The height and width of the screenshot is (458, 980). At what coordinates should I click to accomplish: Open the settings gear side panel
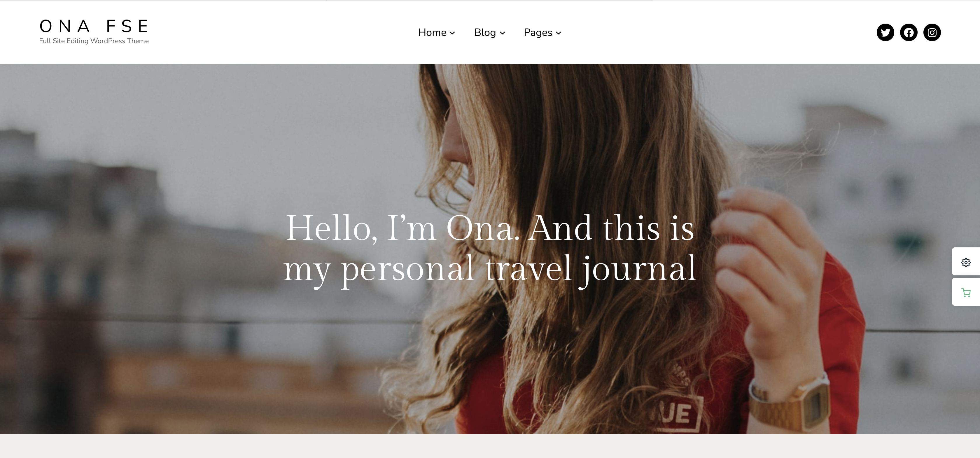coord(966,262)
